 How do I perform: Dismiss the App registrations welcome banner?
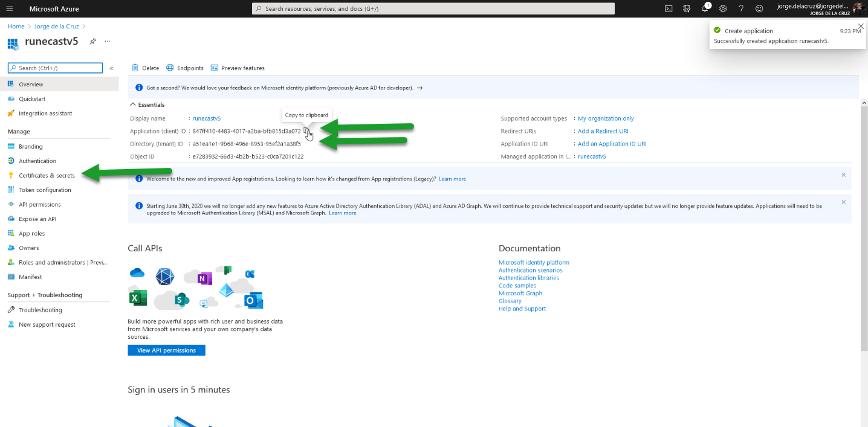tap(844, 175)
